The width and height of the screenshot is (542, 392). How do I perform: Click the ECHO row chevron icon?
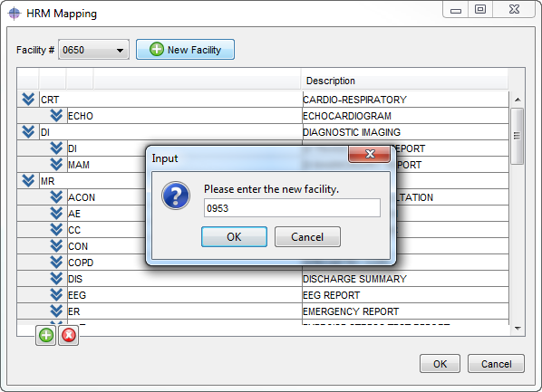pyautogui.click(x=56, y=116)
